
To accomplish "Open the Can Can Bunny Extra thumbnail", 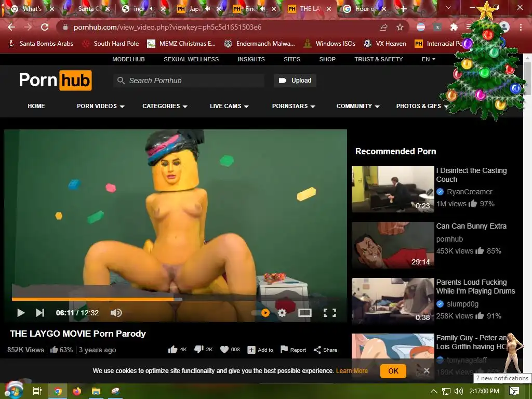I will (x=393, y=245).
